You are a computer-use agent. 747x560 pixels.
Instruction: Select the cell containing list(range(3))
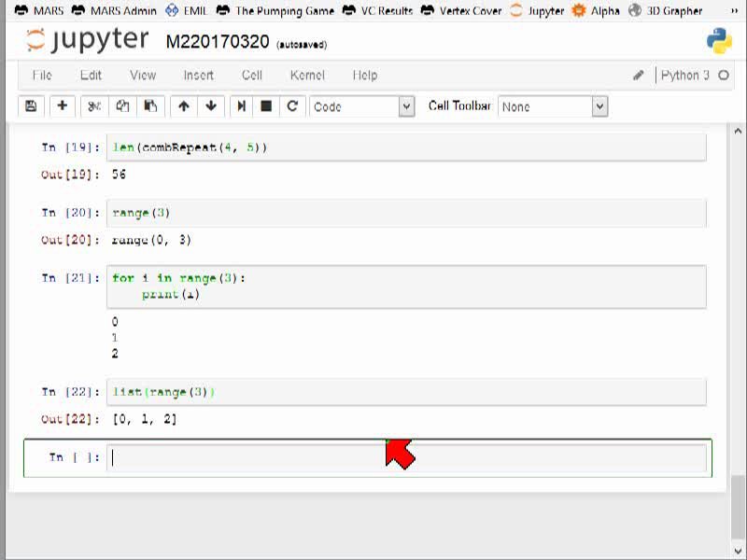coord(406,392)
